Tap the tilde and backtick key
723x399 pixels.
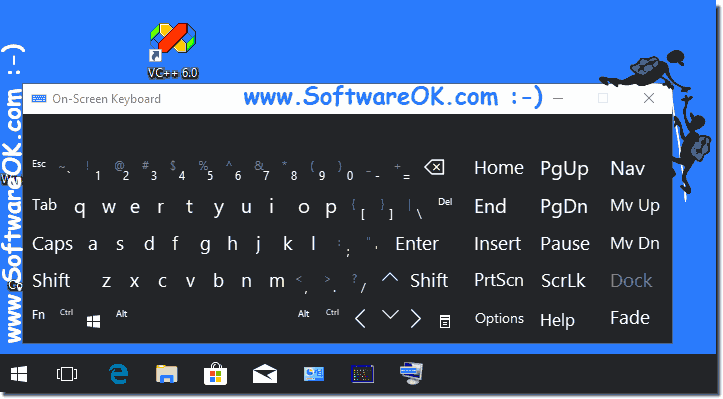click(x=65, y=169)
